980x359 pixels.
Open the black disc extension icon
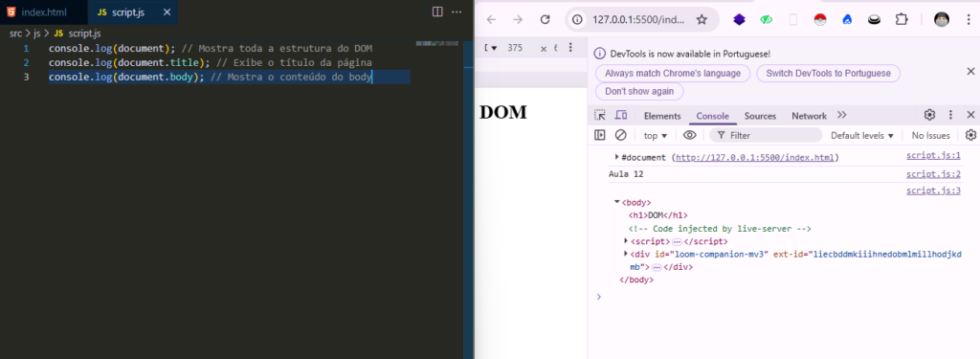pyautogui.click(x=875, y=19)
